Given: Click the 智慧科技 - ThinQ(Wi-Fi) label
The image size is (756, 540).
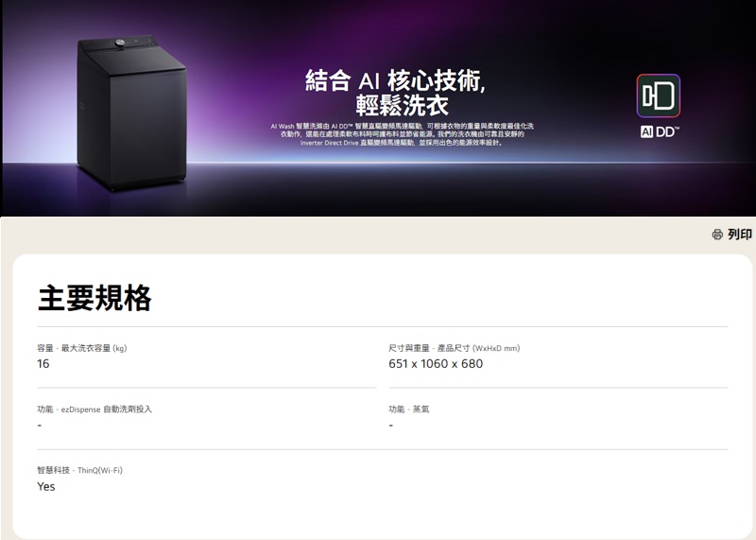Looking at the screenshot, I should coord(80,470).
